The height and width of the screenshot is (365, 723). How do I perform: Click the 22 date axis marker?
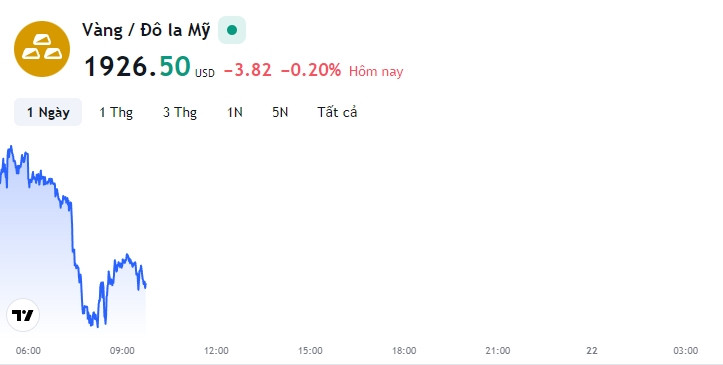click(592, 351)
